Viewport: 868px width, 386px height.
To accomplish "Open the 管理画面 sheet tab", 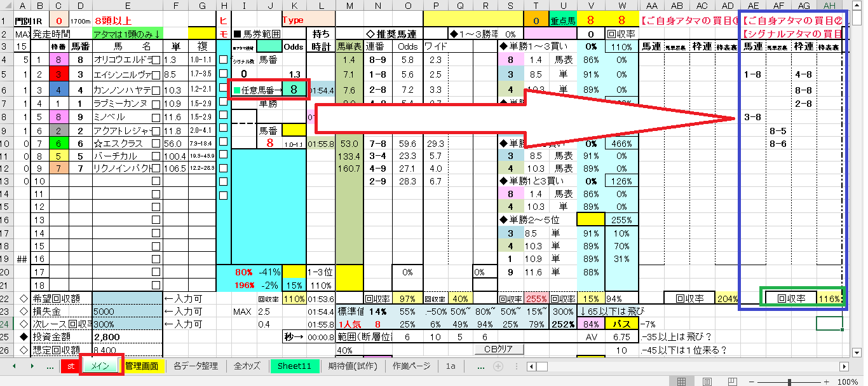I will coord(142,366).
